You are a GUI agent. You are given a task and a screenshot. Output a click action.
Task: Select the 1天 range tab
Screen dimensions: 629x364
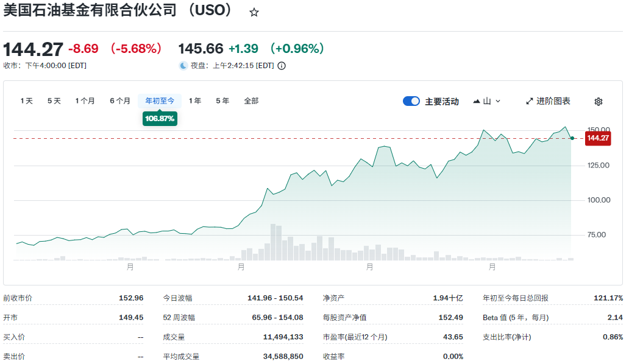(x=26, y=101)
